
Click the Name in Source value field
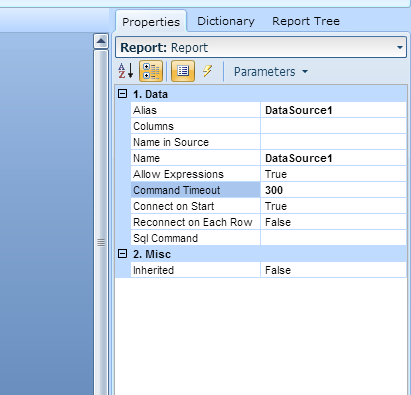pyautogui.click(x=333, y=142)
